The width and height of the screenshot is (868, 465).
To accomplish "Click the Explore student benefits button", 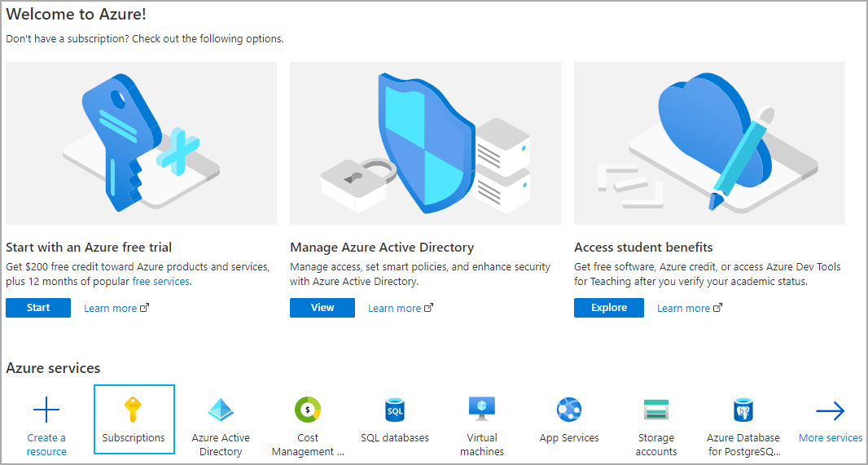I will tap(609, 308).
